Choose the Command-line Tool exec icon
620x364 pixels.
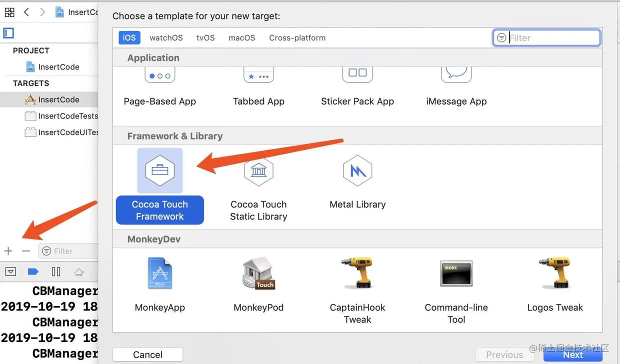pyautogui.click(x=456, y=273)
